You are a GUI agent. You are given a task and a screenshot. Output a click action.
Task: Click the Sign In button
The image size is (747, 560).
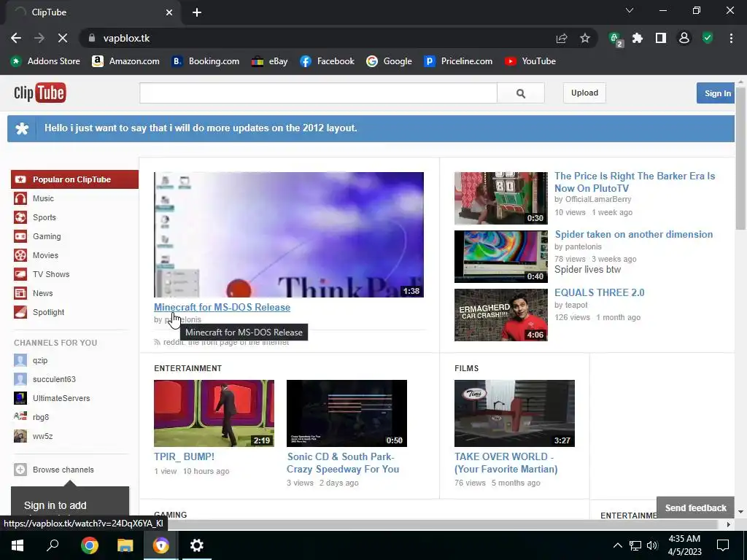(717, 93)
